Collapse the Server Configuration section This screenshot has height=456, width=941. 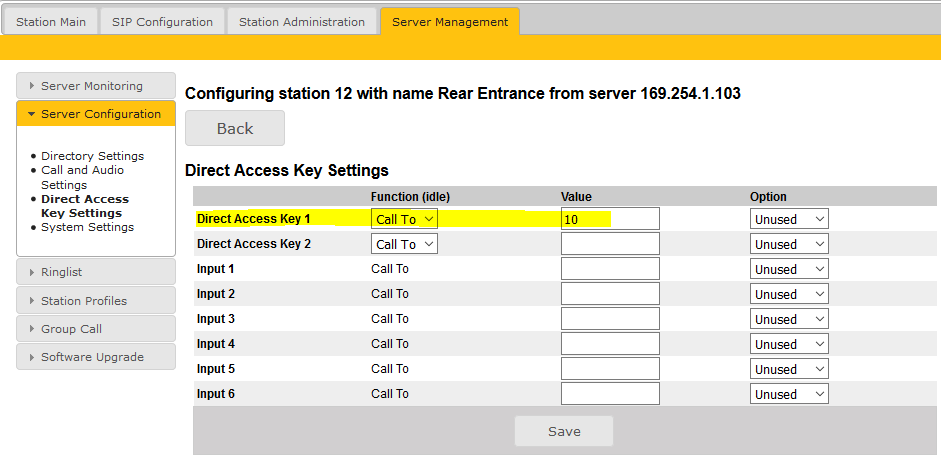click(95, 114)
